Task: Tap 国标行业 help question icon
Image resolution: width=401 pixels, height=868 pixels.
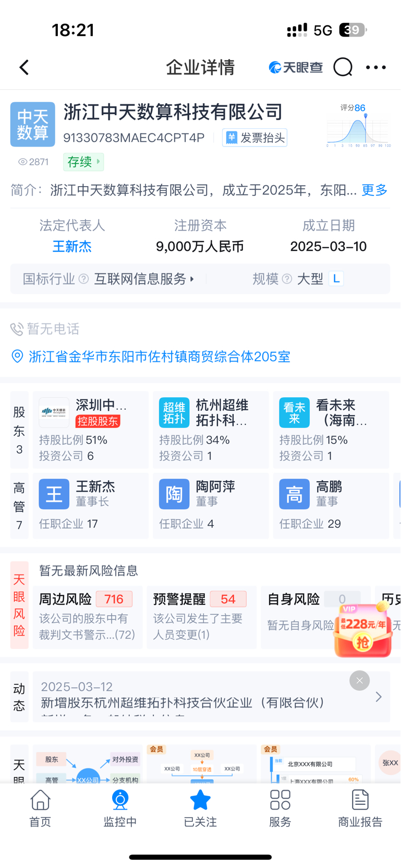Action: (x=83, y=279)
